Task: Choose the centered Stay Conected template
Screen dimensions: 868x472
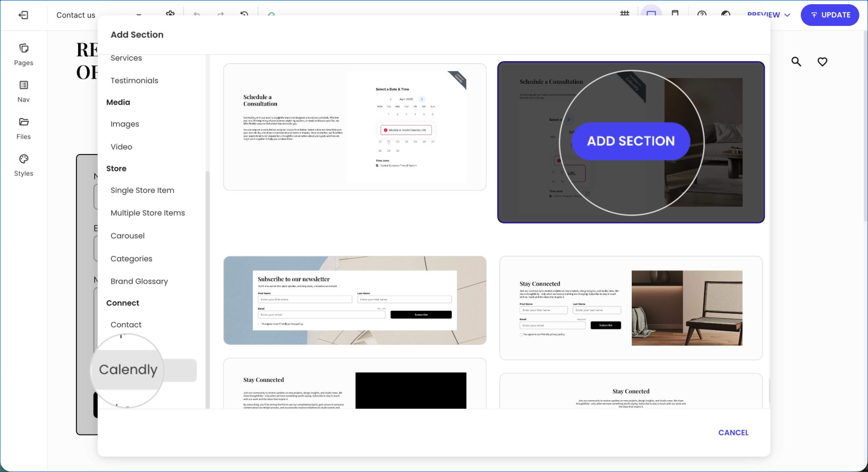Action: 631,391
